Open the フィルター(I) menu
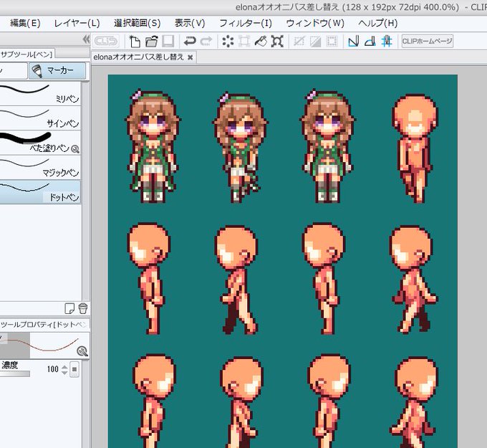Viewport: 487px width, 448px height. click(246, 24)
